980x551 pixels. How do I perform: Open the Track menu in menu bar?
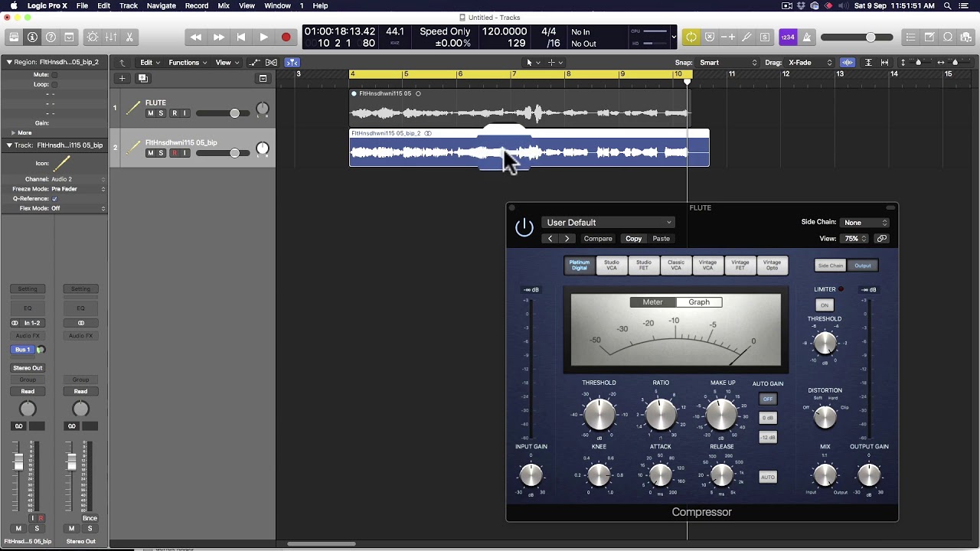129,5
